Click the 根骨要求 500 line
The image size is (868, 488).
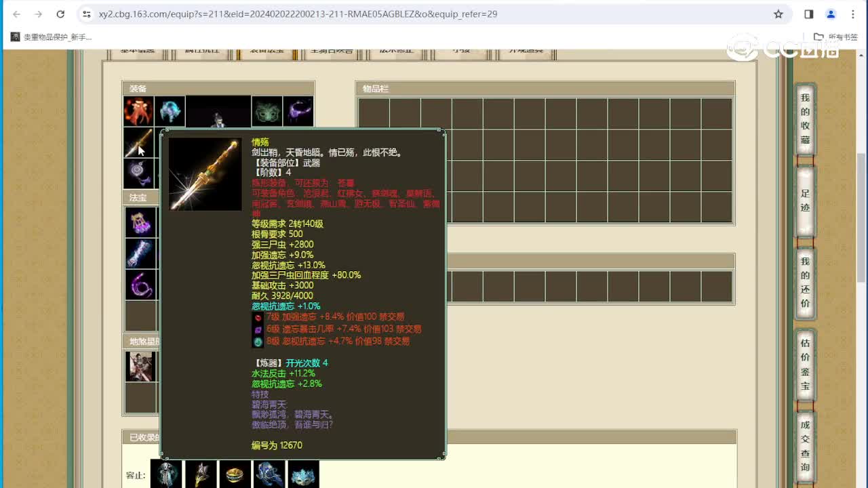pyautogui.click(x=277, y=234)
